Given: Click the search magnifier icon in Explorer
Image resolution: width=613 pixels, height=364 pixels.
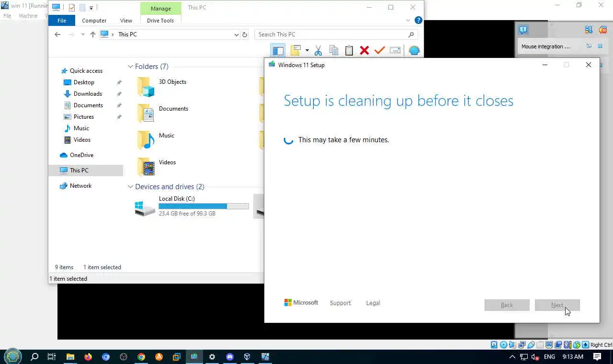Looking at the screenshot, I should pos(411,34).
